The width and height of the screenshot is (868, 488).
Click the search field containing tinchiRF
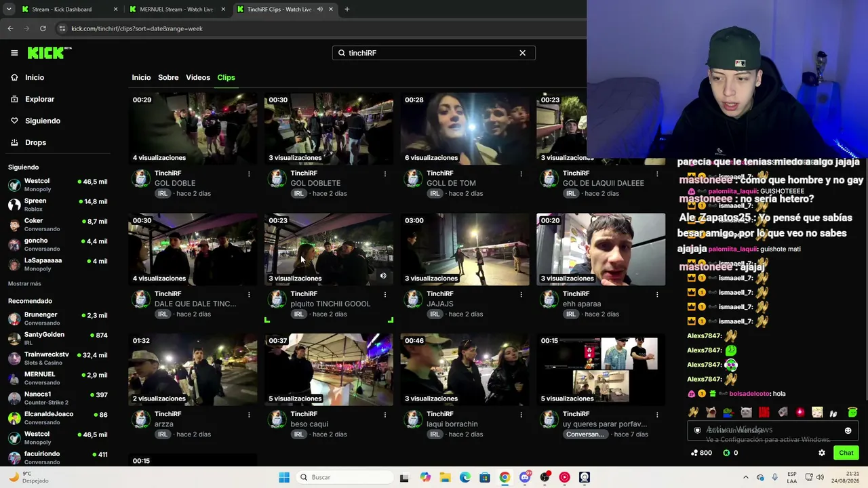point(433,53)
